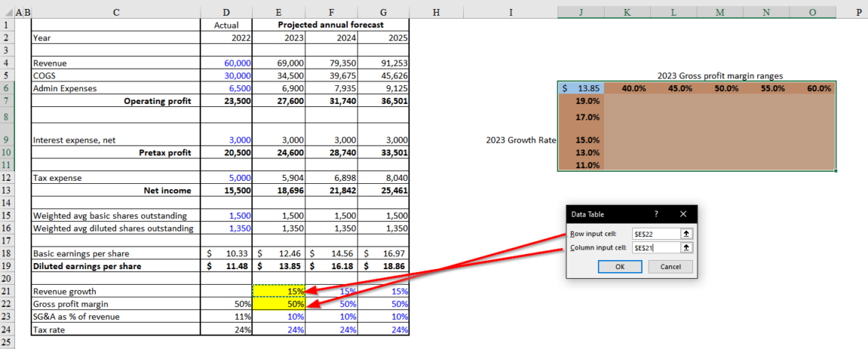This screenshot has width=868, height=349.
Task: Select 2023 diluted EPS value 13.85
Action: point(280,265)
